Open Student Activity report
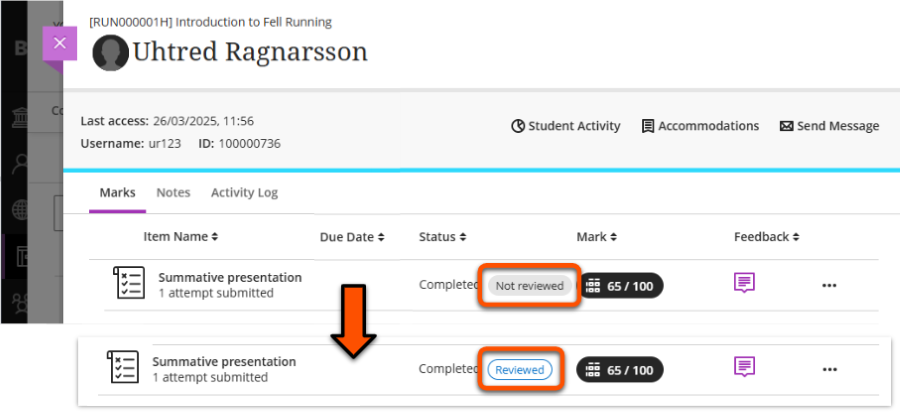 pos(566,126)
